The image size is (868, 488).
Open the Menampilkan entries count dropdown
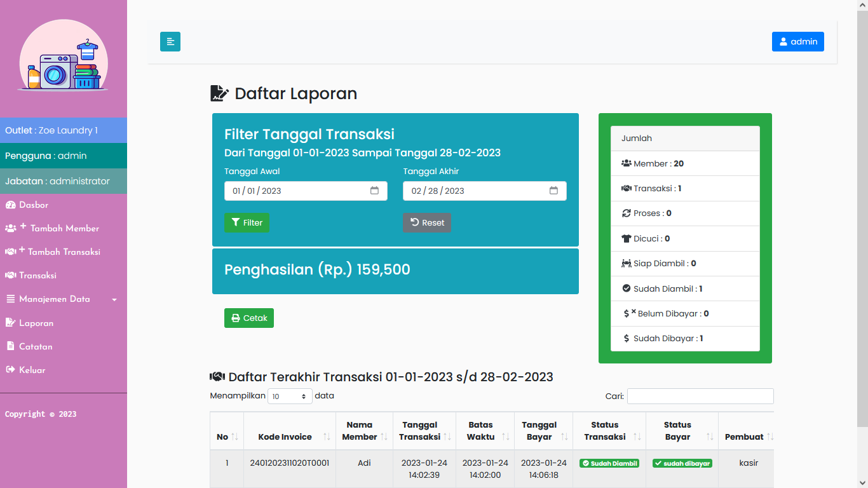pos(290,396)
